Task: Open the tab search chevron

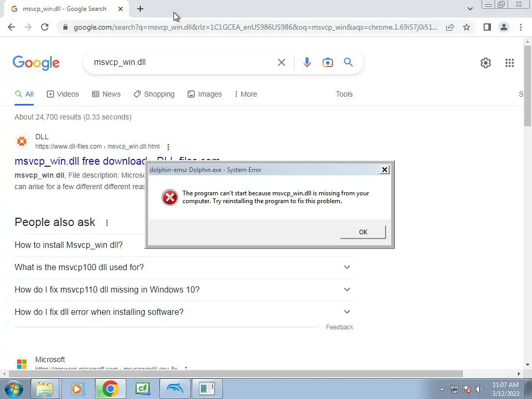Action: [x=470, y=9]
